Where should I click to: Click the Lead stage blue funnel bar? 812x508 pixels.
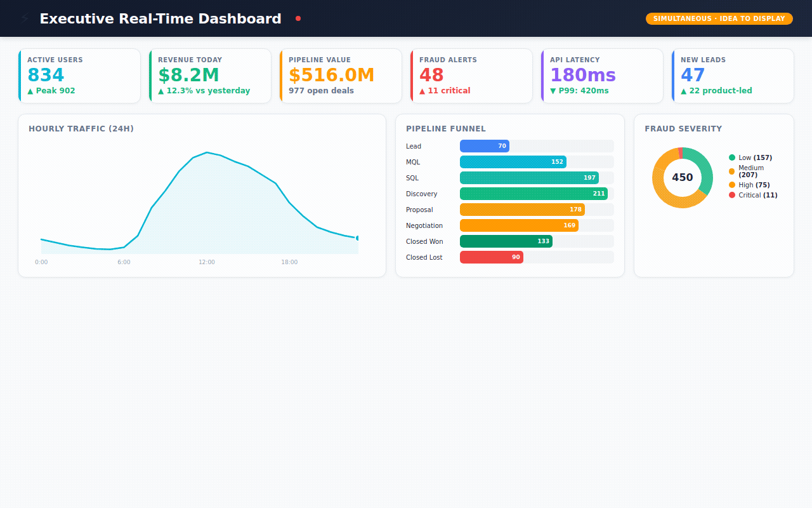pos(484,146)
